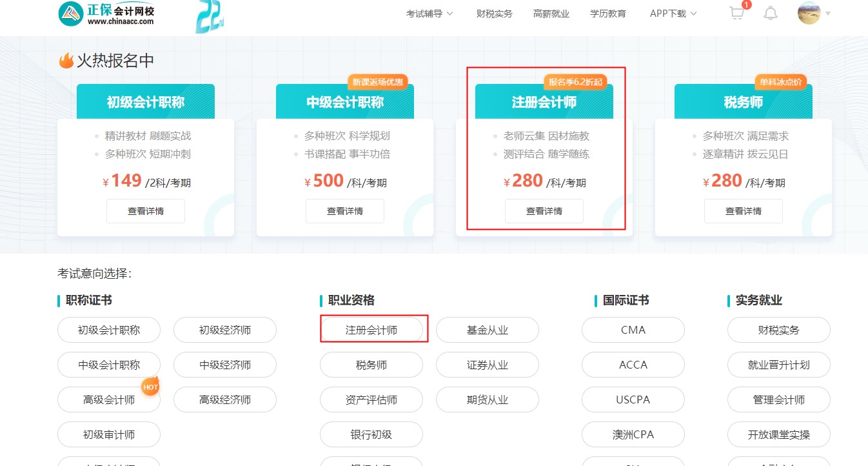The width and height of the screenshot is (868, 466).
Task: Click 查看详情 under 税务师 card
Action: [x=743, y=210]
